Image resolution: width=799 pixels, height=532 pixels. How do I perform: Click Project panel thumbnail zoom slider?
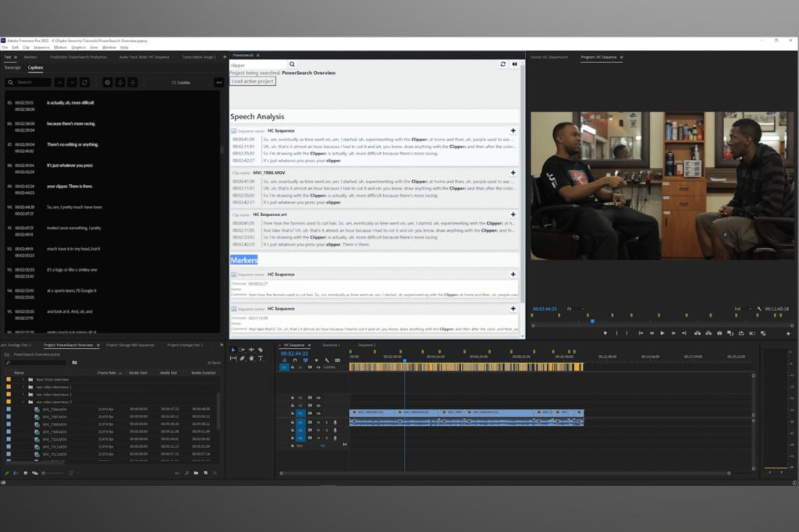[x=52, y=473]
